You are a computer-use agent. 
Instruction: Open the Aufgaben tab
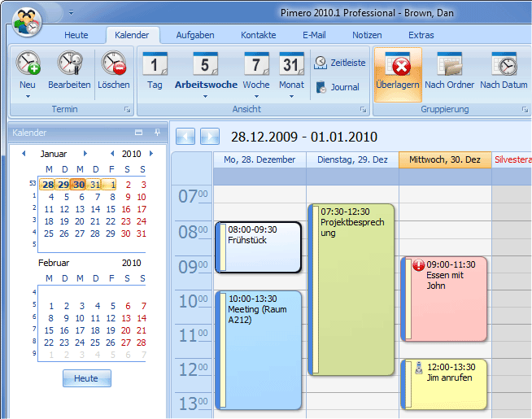[195, 35]
